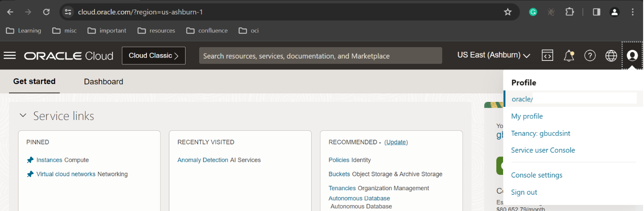
Task: Click the Update link next to Recommended
Action: point(396,142)
